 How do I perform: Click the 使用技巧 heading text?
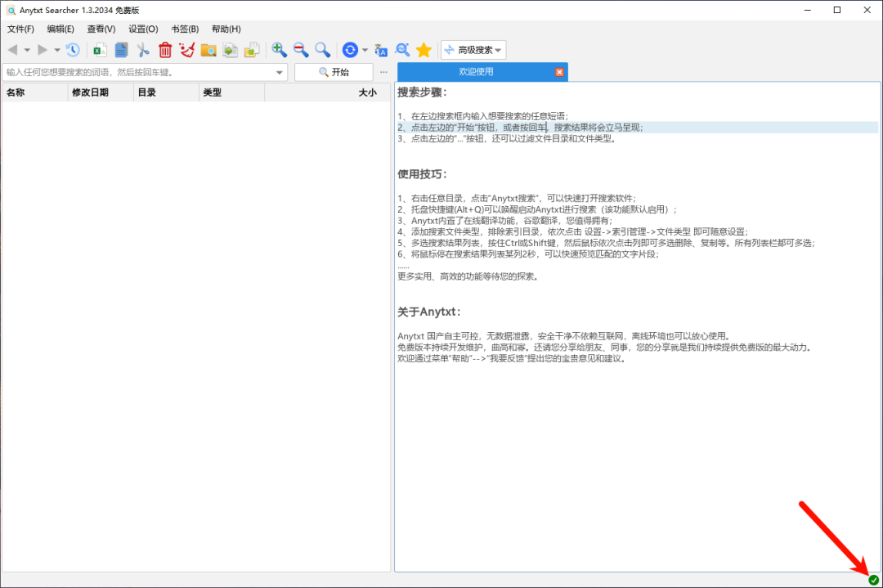click(423, 174)
